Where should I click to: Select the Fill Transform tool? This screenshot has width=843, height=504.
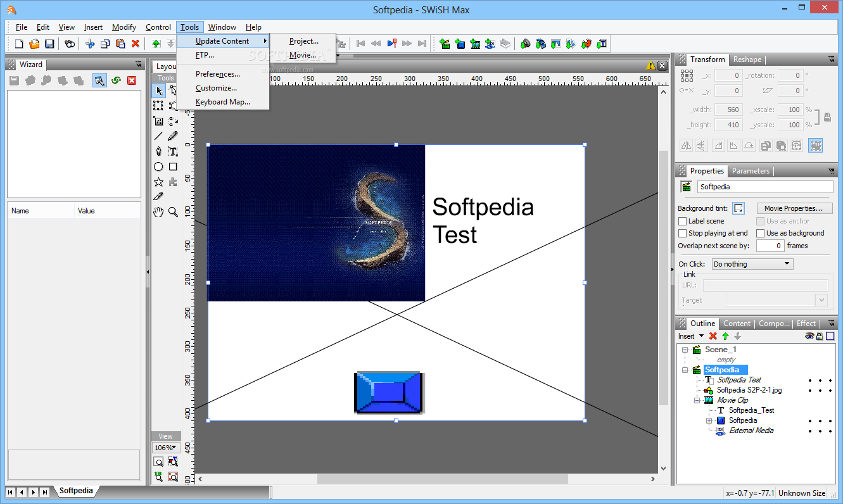tap(158, 121)
